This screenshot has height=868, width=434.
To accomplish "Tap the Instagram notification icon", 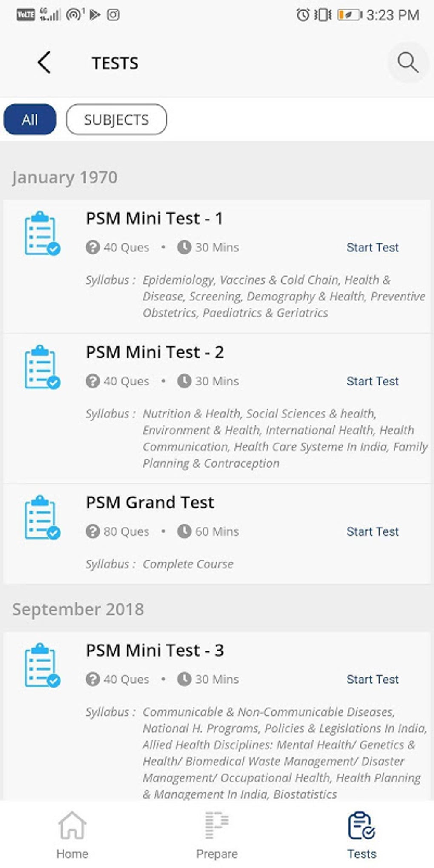I will pos(113,15).
